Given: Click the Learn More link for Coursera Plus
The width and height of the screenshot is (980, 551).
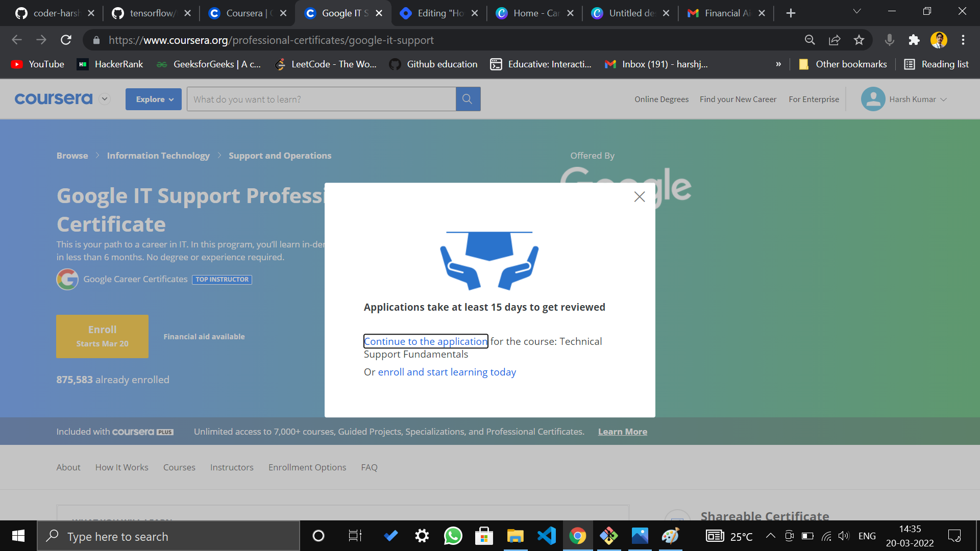Looking at the screenshot, I should click(x=623, y=432).
